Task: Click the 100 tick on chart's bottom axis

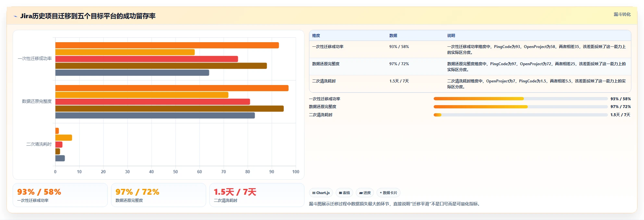Action: pyautogui.click(x=296, y=172)
